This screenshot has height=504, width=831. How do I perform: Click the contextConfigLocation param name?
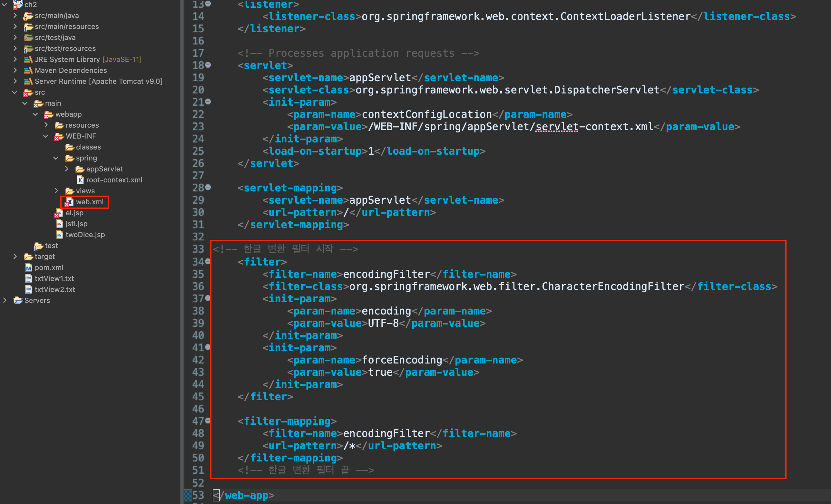[x=427, y=115]
